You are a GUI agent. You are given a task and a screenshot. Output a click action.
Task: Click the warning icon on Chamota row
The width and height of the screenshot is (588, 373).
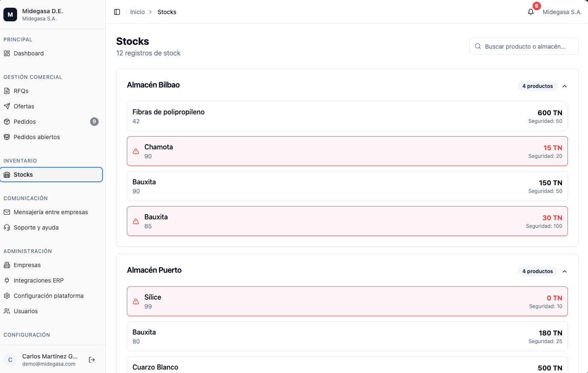(x=136, y=151)
